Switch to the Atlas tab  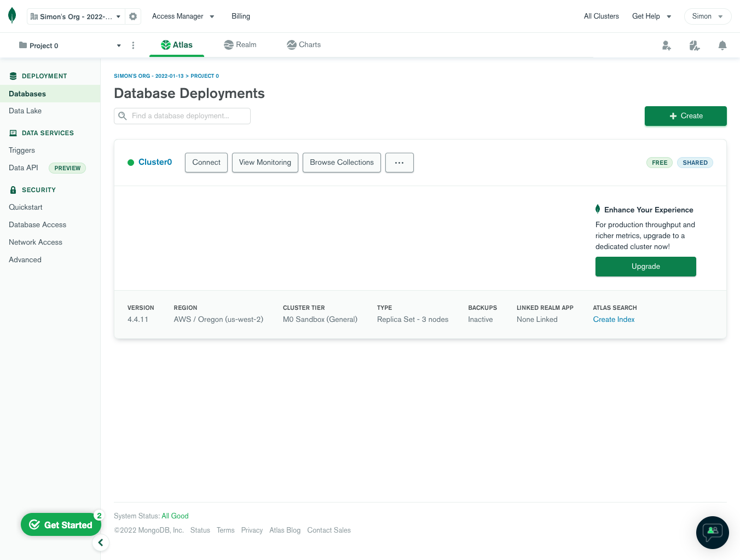177,45
